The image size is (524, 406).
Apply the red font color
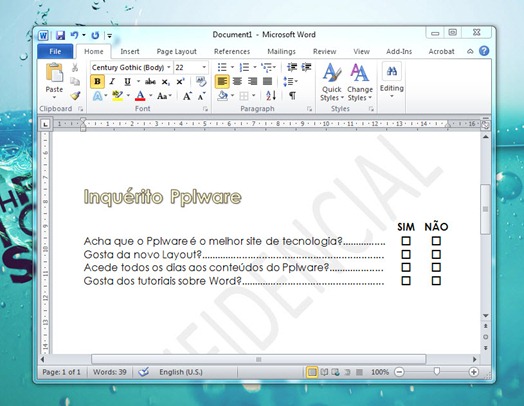point(140,96)
